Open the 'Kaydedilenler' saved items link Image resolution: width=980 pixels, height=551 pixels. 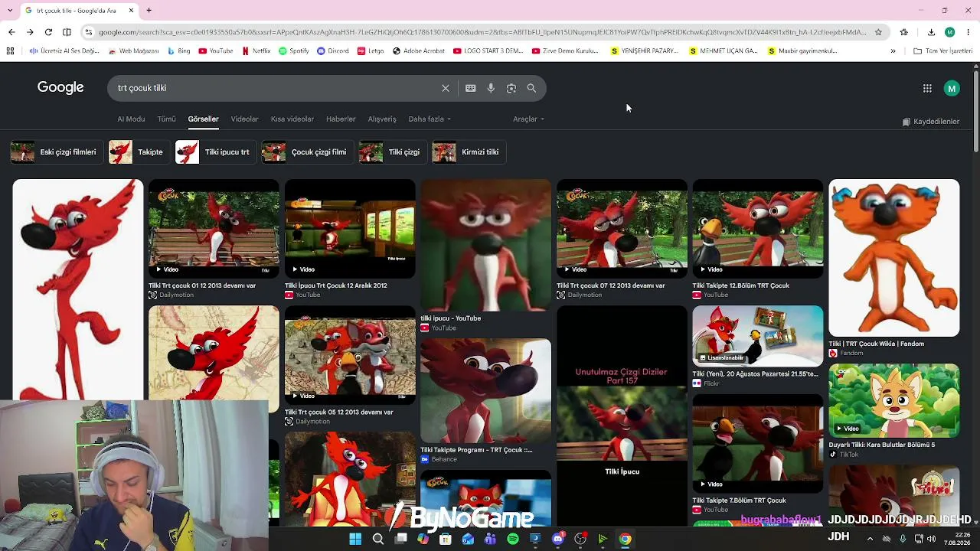click(x=931, y=122)
